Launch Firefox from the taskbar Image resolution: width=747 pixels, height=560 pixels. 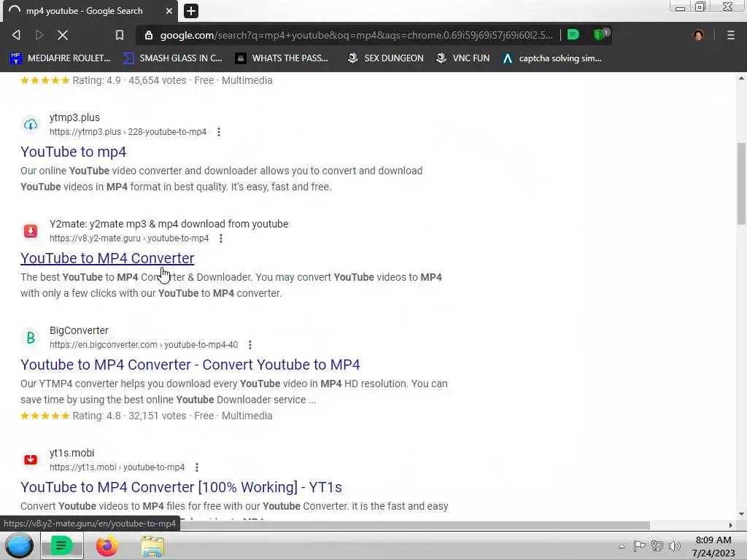107,545
